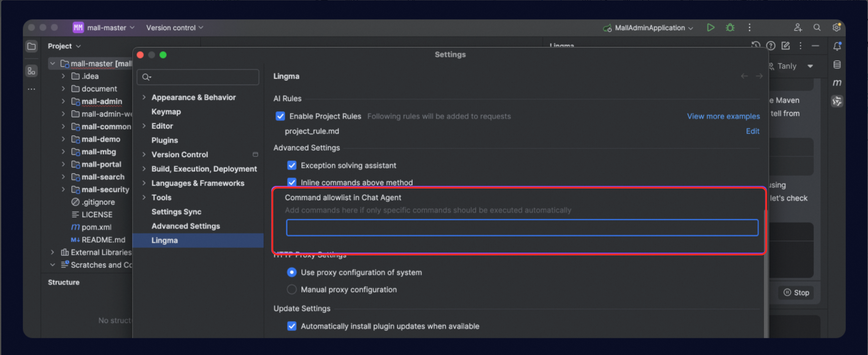Click Edit link for project_rule.md
The width and height of the screenshot is (868, 355).
click(752, 131)
